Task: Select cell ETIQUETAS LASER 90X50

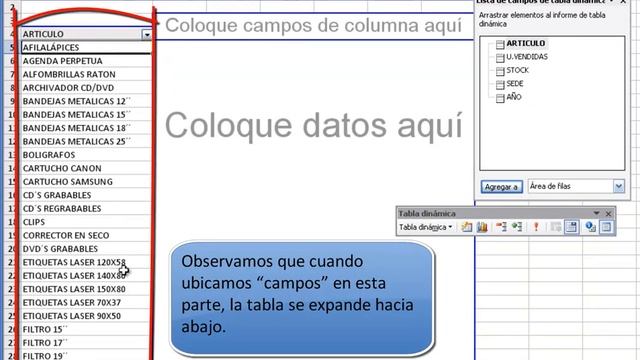Action: 86,316
